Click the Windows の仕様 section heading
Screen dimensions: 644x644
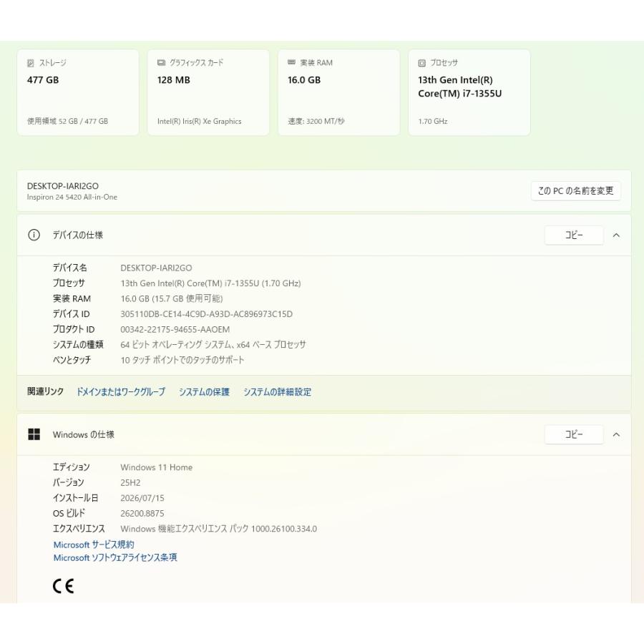coord(84,434)
